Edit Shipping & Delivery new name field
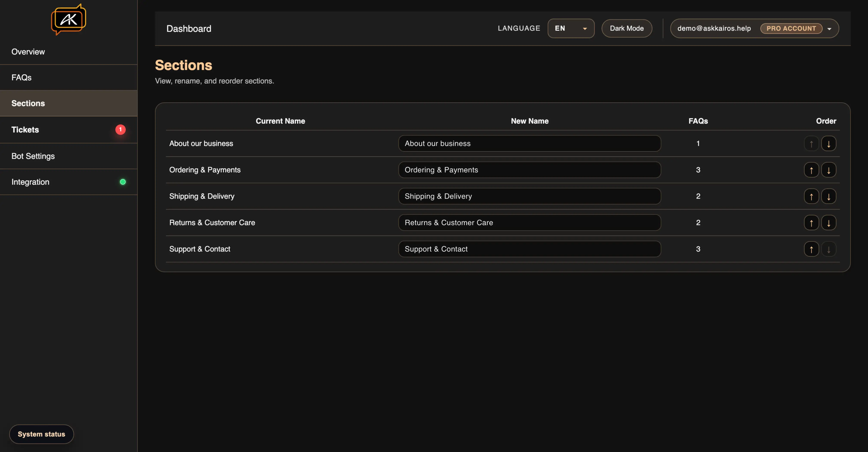This screenshot has height=452, width=868. 529,196
